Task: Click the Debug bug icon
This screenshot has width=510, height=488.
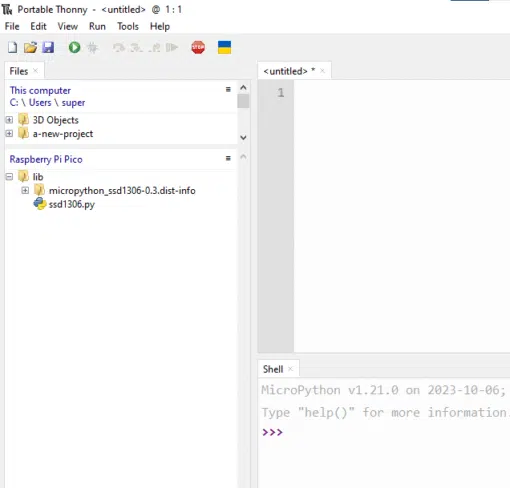Action: (92, 48)
